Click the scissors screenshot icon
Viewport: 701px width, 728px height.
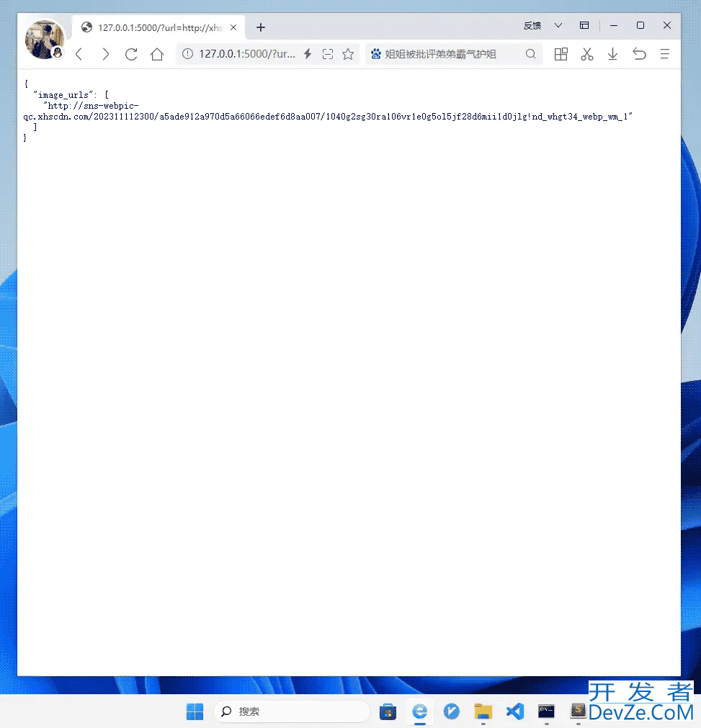(x=587, y=54)
